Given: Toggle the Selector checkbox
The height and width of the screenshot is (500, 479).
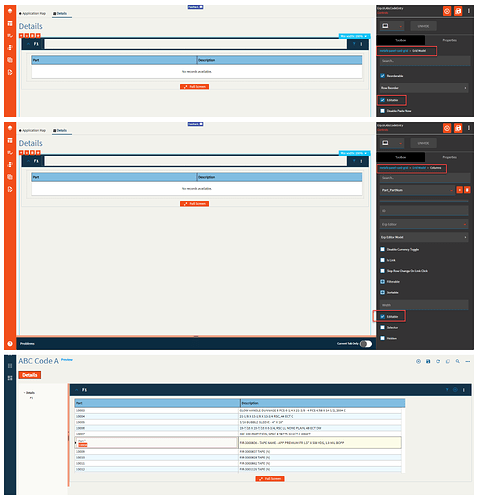Looking at the screenshot, I should 383,327.
